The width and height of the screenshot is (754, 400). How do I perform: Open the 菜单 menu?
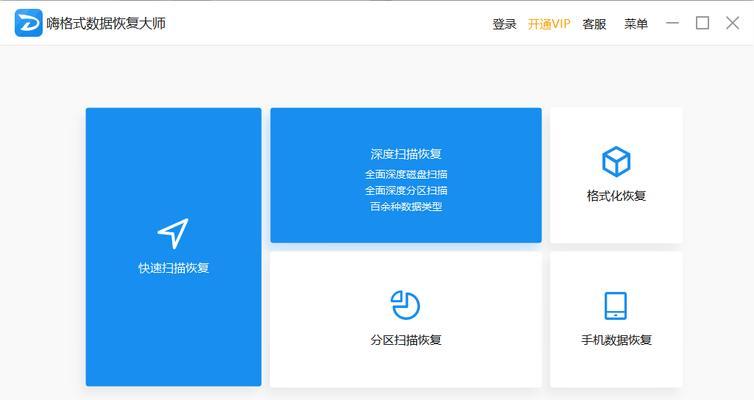(x=636, y=24)
